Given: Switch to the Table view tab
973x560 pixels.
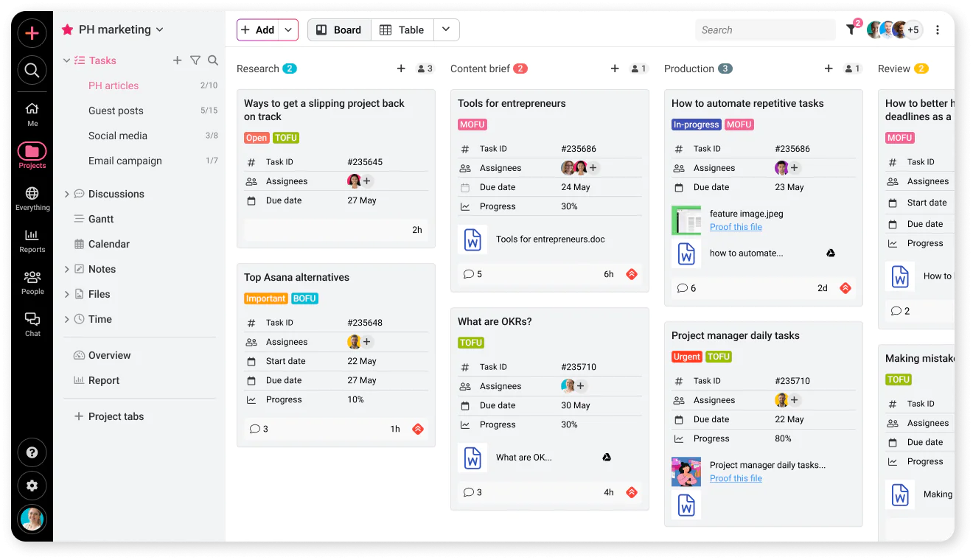Looking at the screenshot, I should pyautogui.click(x=402, y=30).
